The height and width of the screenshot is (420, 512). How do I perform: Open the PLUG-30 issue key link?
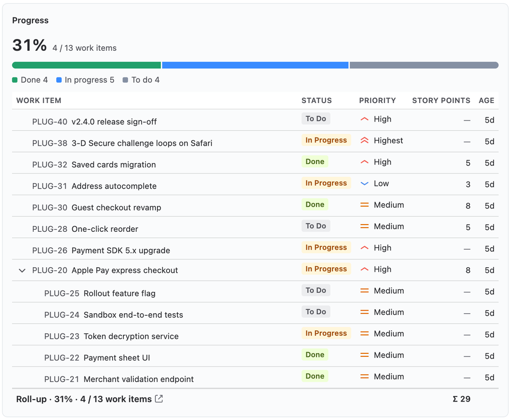[x=50, y=208]
